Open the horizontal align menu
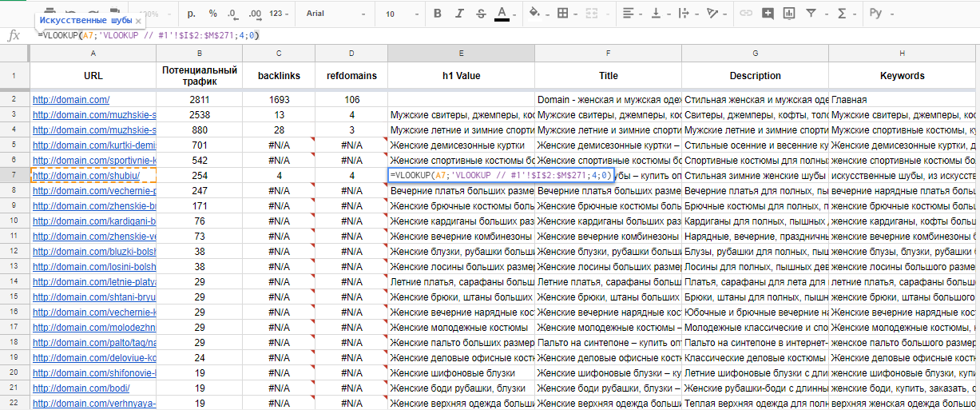The width and height of the screenshot is (980, 410). coord(632,14)
